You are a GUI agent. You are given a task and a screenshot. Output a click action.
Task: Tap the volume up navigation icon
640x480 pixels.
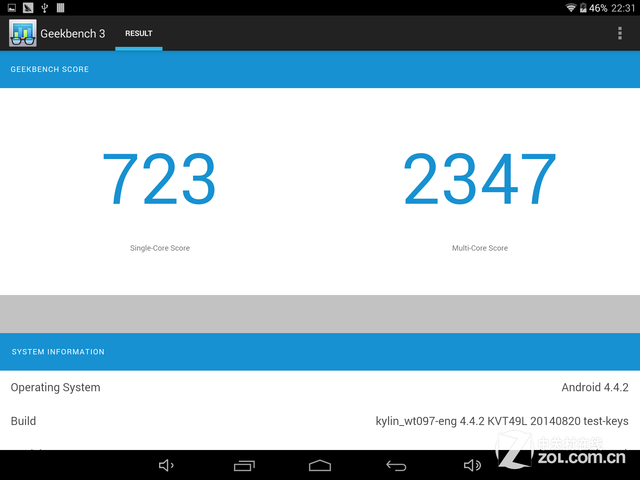472,465
